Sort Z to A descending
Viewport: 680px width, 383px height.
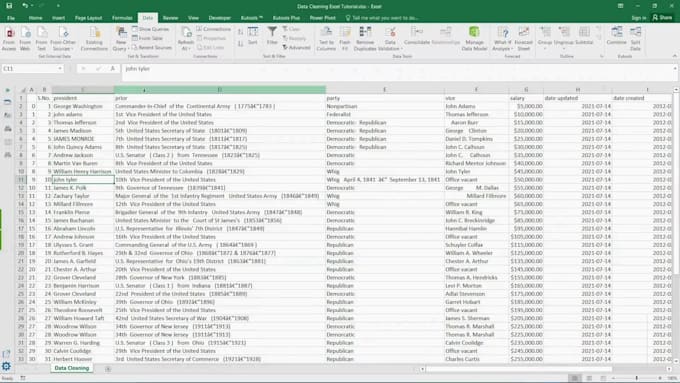pyautogui.click(x=240, y=43)
